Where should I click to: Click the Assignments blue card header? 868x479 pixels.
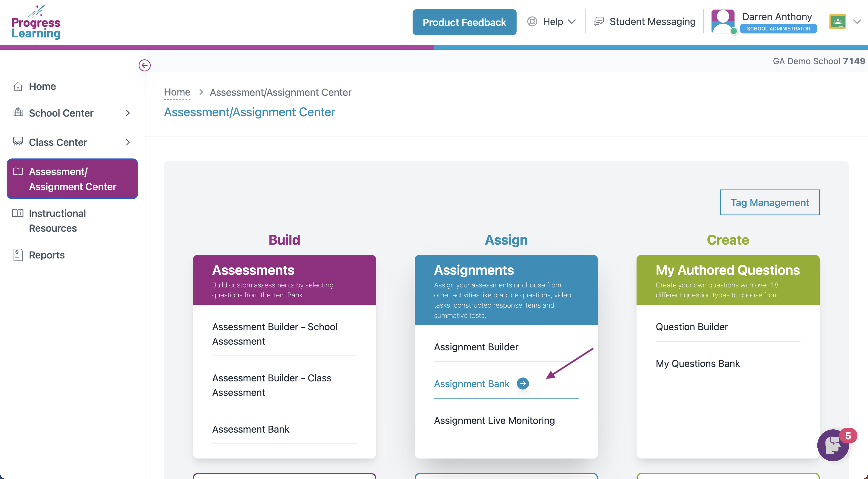[506, 290]
